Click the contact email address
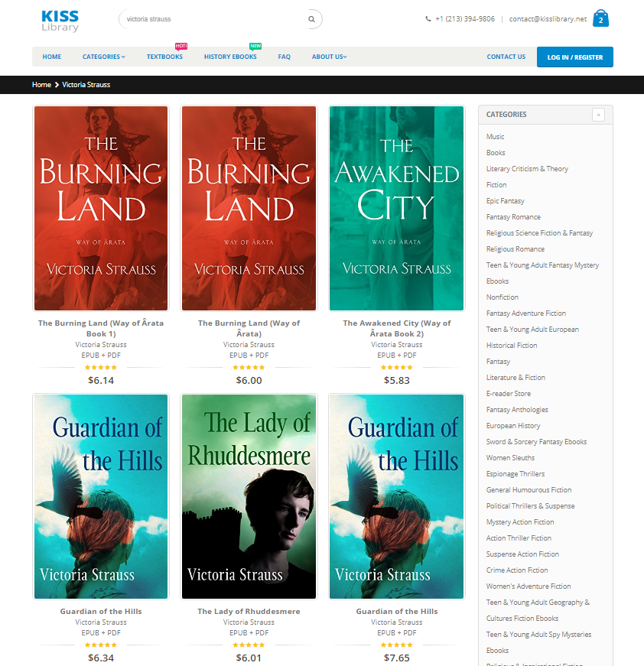 click(x=548, y=19)
